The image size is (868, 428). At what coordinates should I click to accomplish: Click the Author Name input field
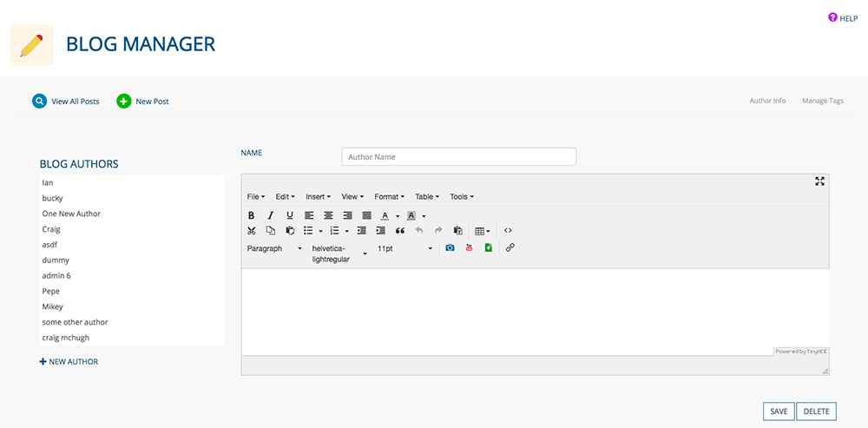(x=459, y=156)
